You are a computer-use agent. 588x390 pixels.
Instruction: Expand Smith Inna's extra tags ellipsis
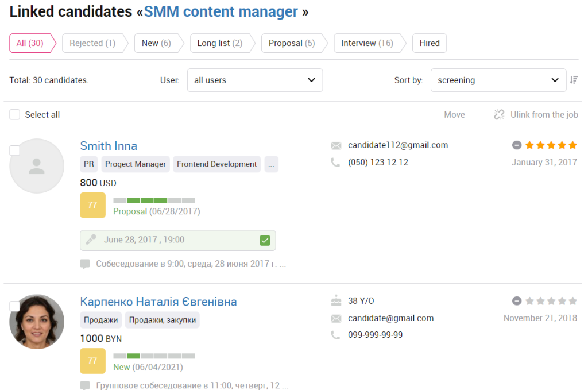[271, 164]
